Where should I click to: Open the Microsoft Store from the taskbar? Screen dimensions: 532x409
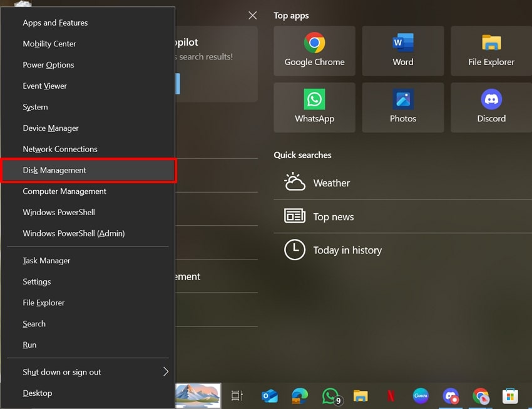point(510,396)
